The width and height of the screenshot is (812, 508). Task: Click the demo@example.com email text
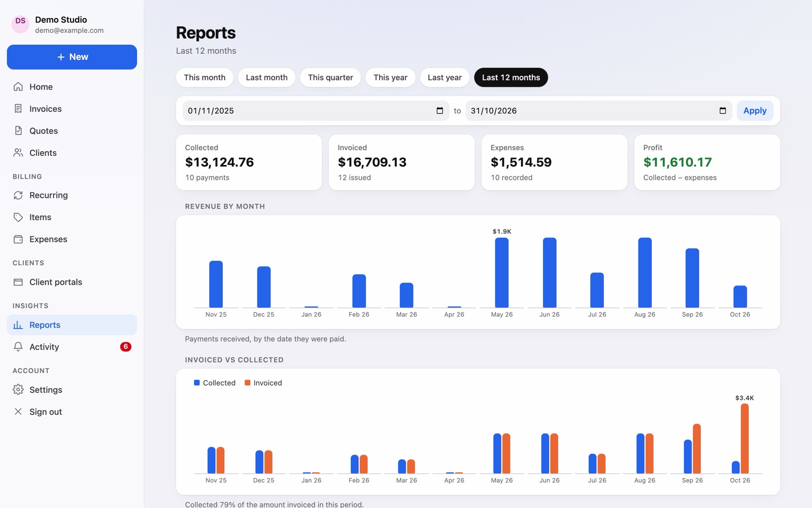pyautogui.click(x=70, y=30)
